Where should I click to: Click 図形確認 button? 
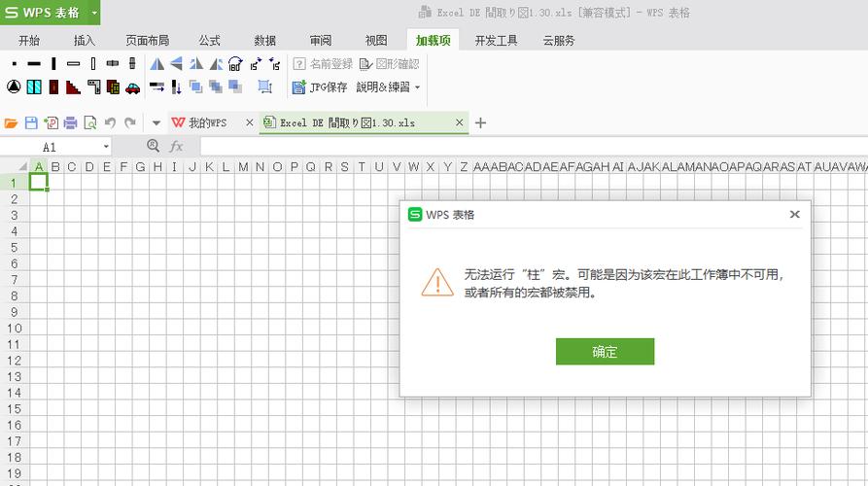pos(389,64)
